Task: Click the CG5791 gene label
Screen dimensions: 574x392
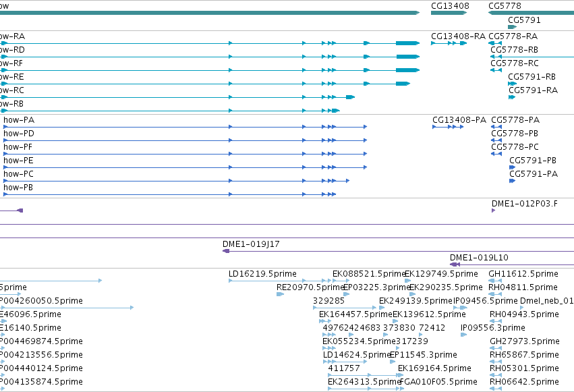Action: click(x=524, y=20)
